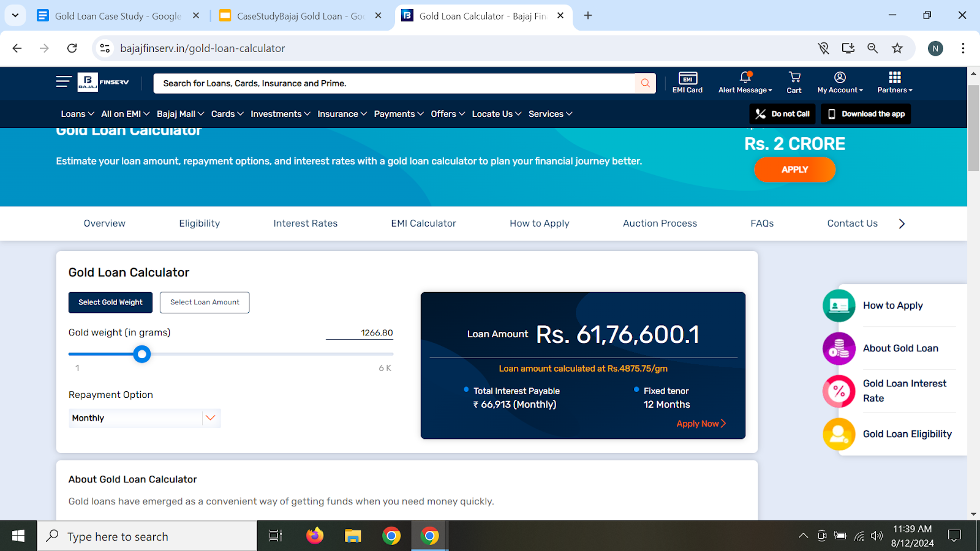
Task: Click the Gold Loan Eligibility icon
Action: click(x=839, y=434)
